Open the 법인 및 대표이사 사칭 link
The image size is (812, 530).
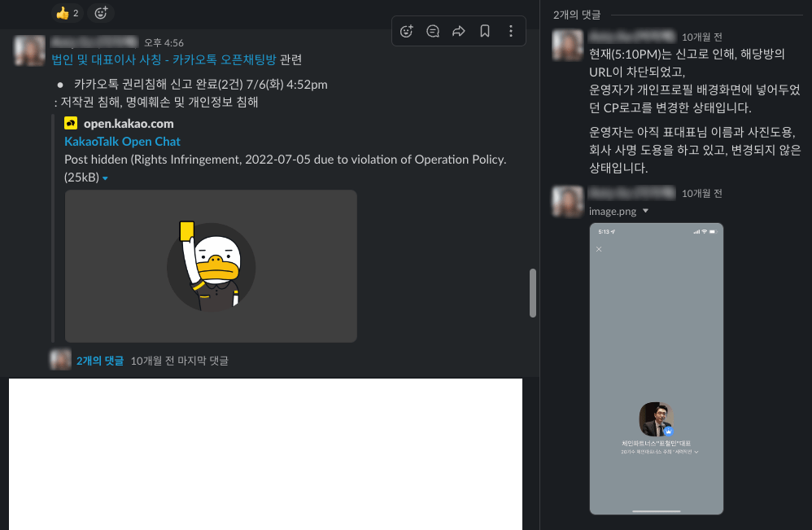[164, 59]
